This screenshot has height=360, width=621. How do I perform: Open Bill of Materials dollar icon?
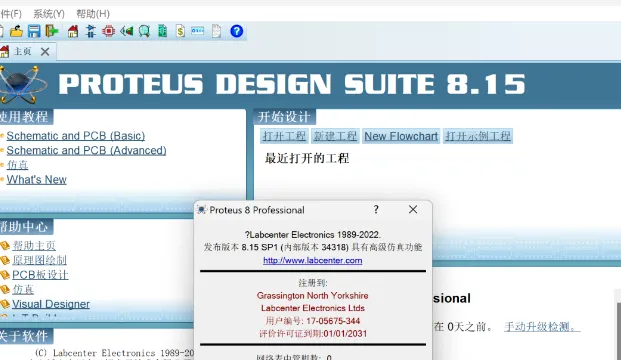[x=180, y=31]
